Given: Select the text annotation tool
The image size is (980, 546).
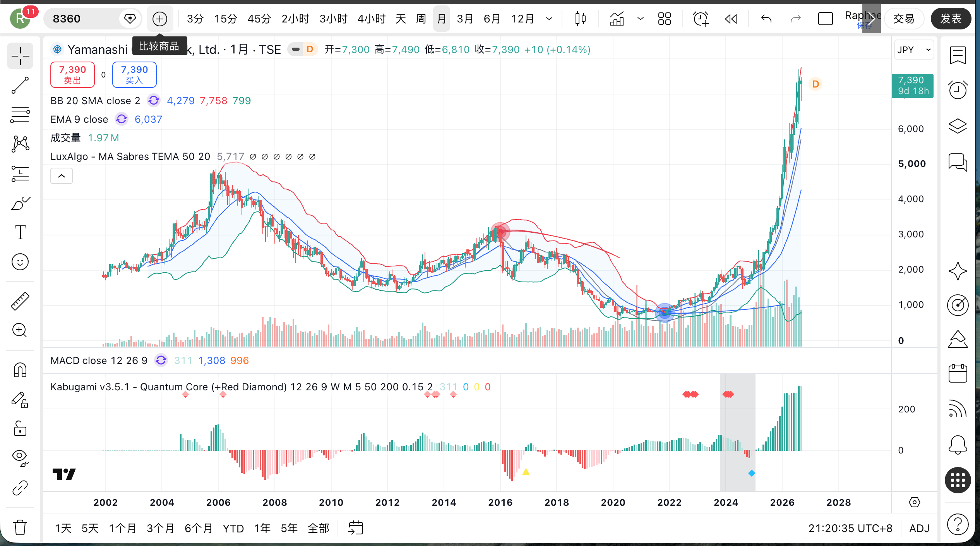Looking at the screenshot, I should [20, 232].
